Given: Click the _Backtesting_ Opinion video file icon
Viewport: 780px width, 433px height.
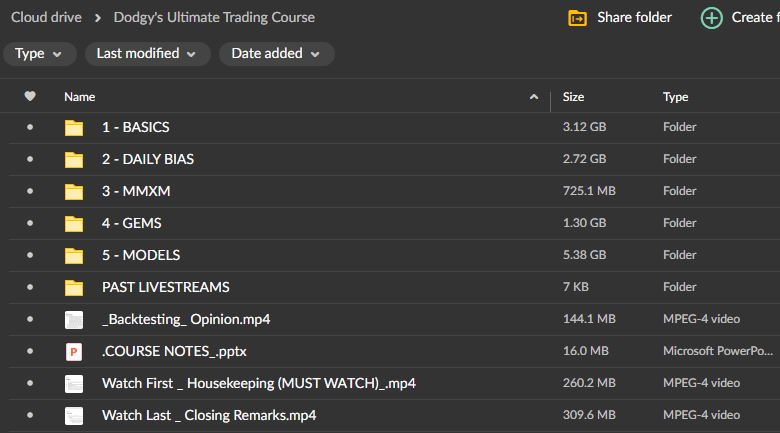Looking at the screenshot, I should pyautogui.click(x=74, y=320).
